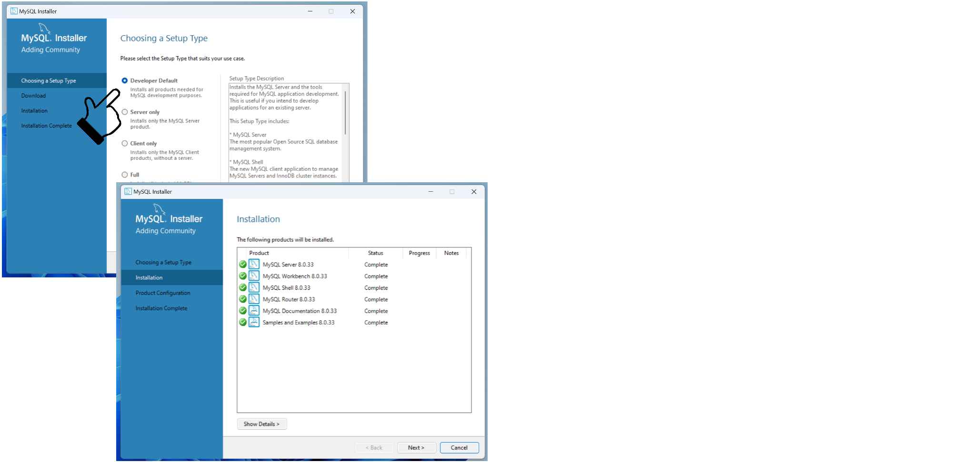The width and height of the screenshot is (980, 462).
Task: Click Complete status of MySQL Router 8.0.33
Action: [376, 299]
